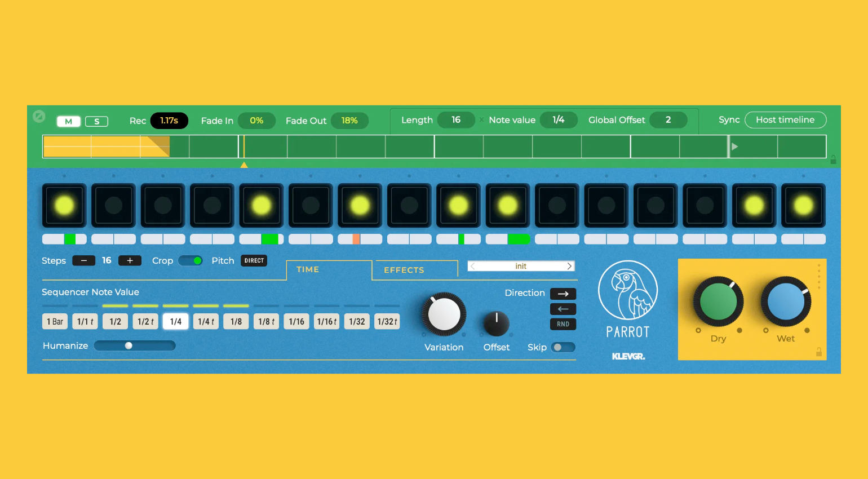Click the Parrot logo icon
Screen dimensions: 868x479
pyautogui.click(x=627, y=290)
